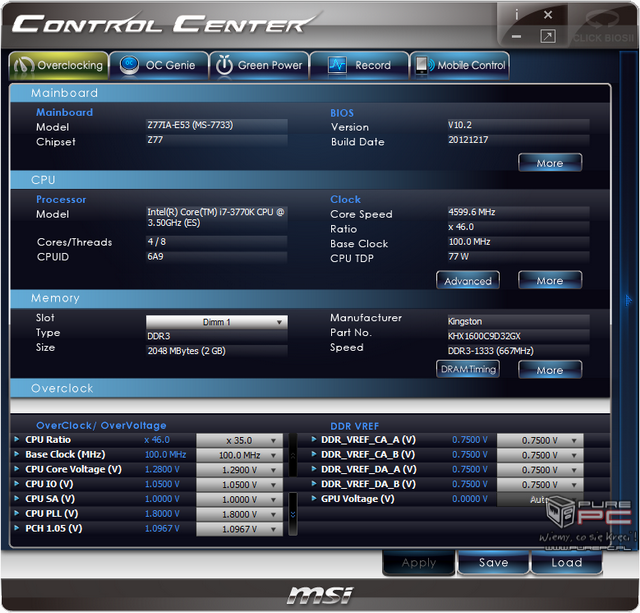
Task: Click the detach window arrow icon
Action: click(x=547, y=36)
